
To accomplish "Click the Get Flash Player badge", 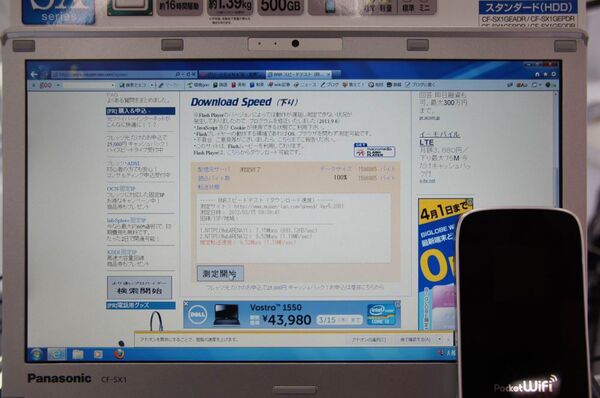I will click(x=374, y=150).
